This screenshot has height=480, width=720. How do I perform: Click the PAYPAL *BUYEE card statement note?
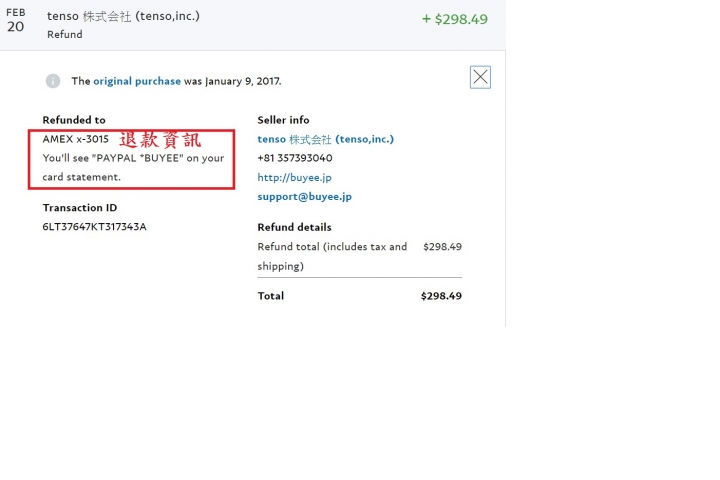(133, 168)
